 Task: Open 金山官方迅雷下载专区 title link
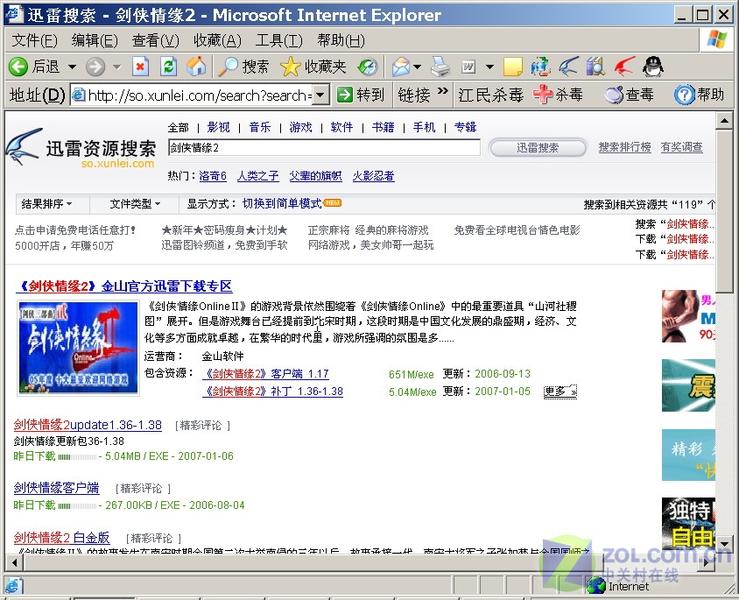click(x=166, y=286)
